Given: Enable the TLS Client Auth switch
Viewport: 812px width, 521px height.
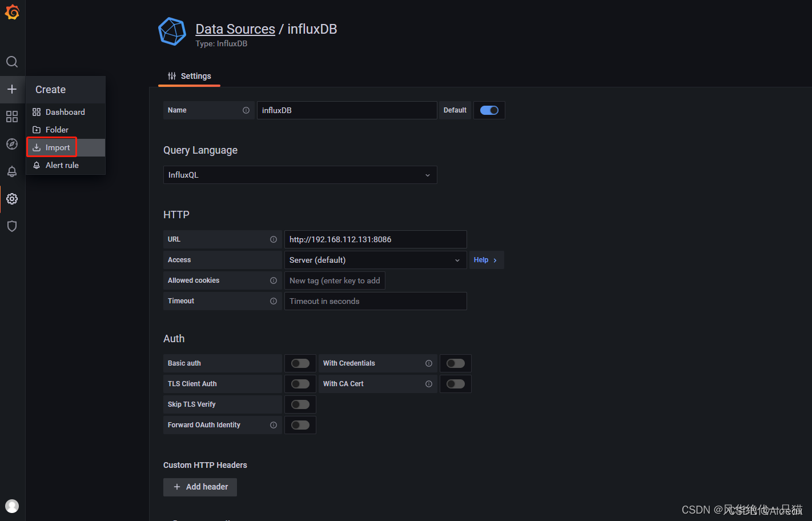Looking at the screenshot, I should [x=300, y=384].
